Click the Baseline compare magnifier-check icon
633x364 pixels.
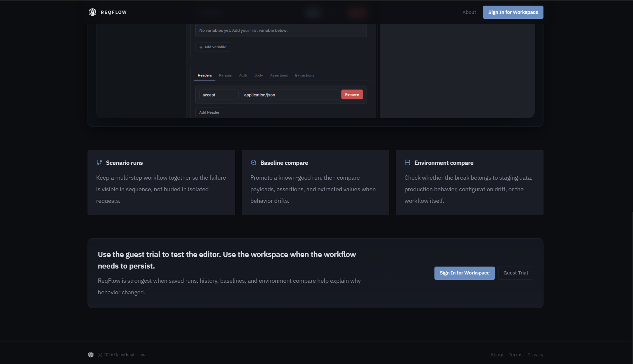253,162
